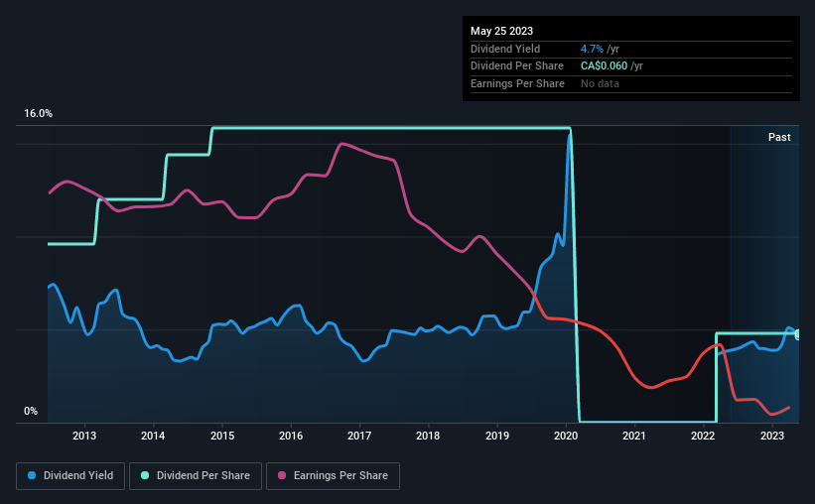
Task: Click the Earnings Per Share tooltip row label
Action: 517,83
